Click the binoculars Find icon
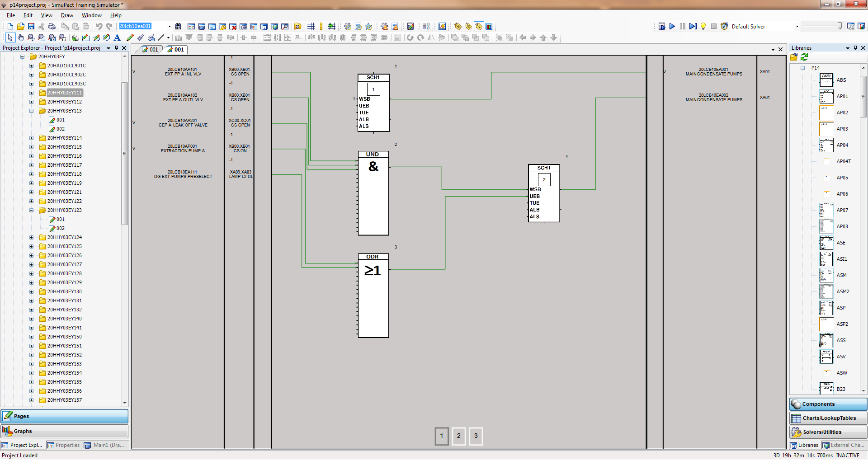Image resolution: width=868 pixels, height=460 pixels. [x=178, y=27]
